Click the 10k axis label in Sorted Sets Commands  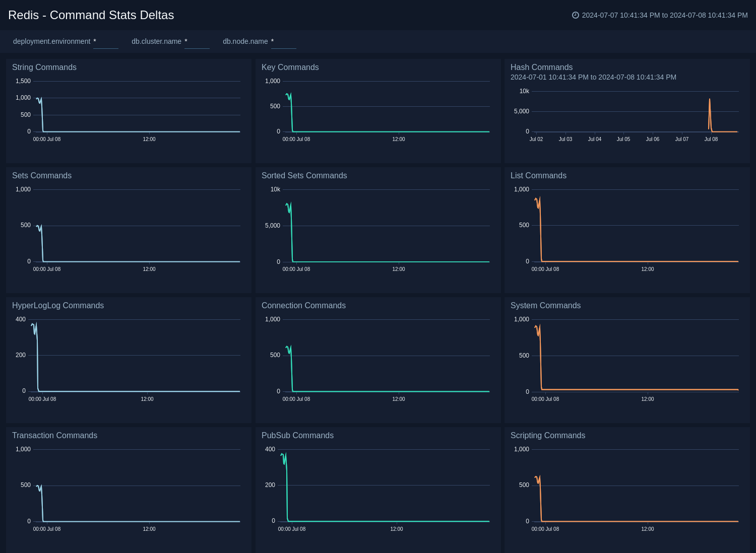[275, 189]
